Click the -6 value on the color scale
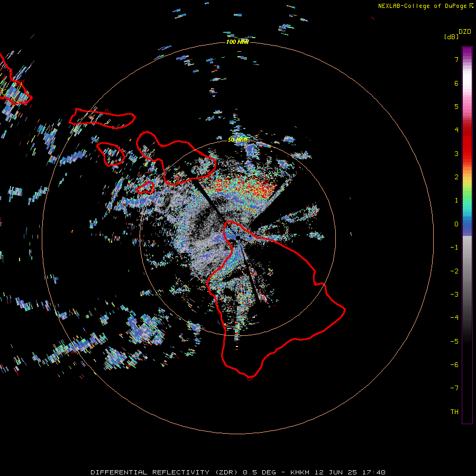This screenshot has width=476, height=476. tap(454, 365)
